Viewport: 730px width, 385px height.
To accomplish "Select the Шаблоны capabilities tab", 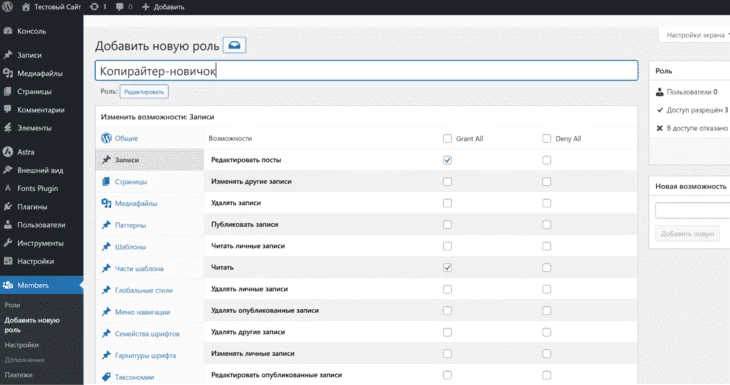I will [x=149, y=247].
